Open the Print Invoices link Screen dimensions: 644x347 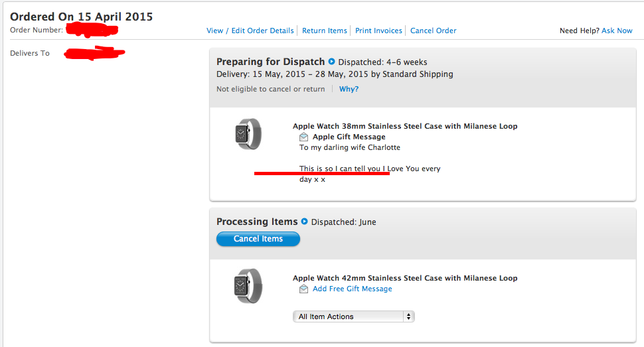[x=378, y=31]
